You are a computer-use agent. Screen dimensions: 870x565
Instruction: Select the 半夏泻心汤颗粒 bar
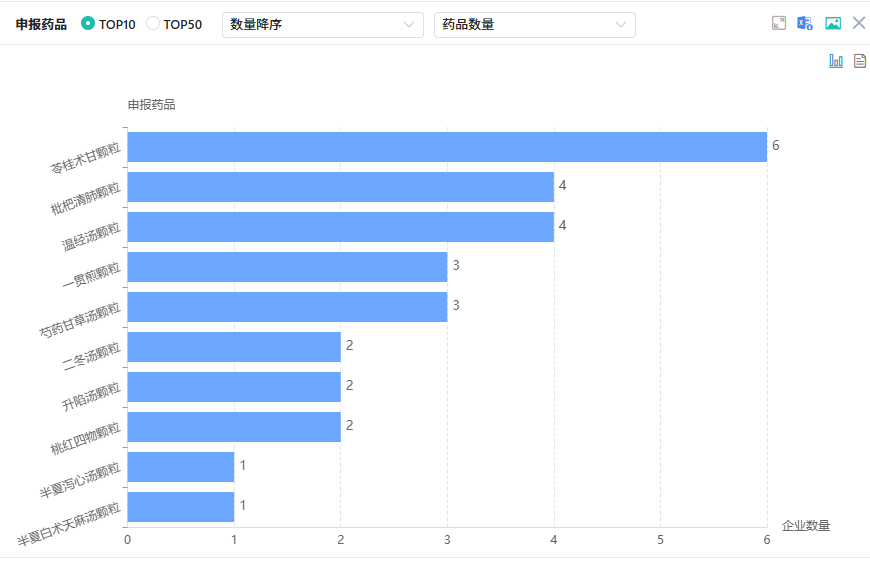pos(181,467)
